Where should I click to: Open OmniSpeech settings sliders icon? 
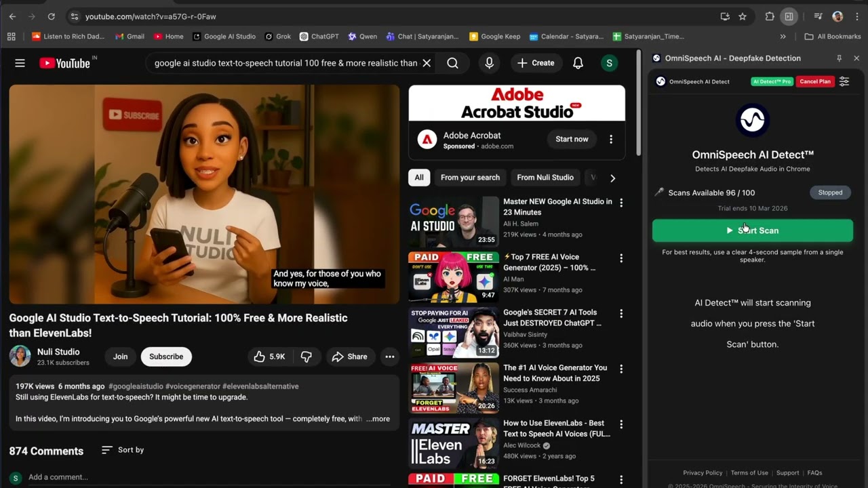[844, 81]
